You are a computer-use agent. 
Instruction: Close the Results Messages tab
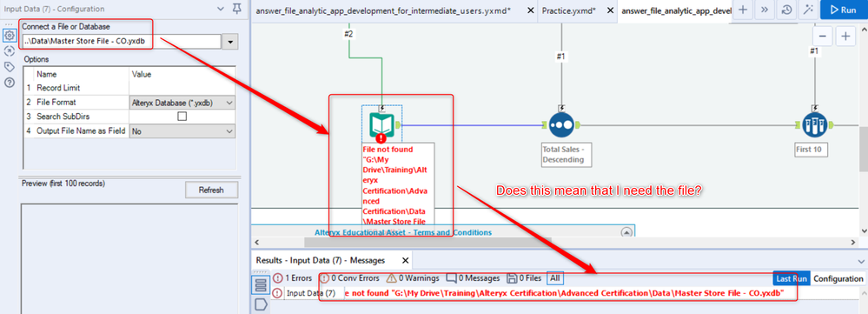pos(405,260)
